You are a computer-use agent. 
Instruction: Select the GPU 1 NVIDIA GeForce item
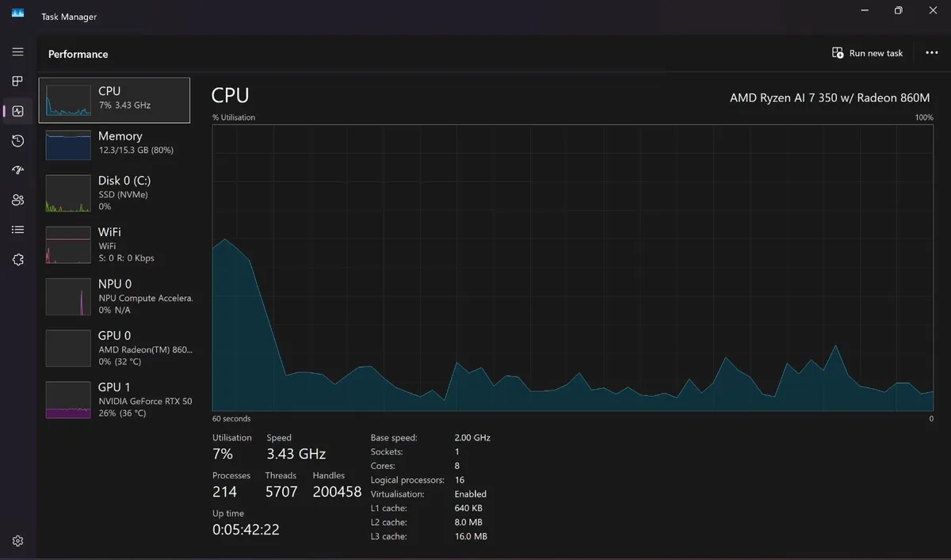tap(114, 399)
